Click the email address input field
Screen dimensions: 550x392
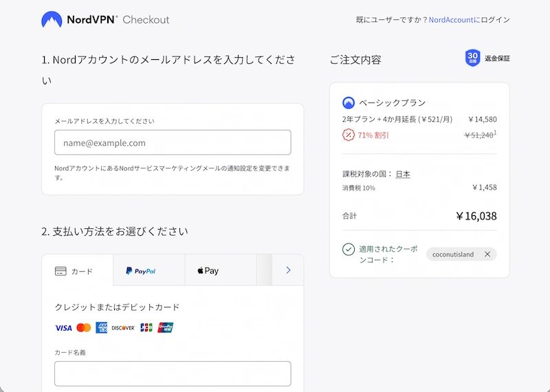(173, 142)
